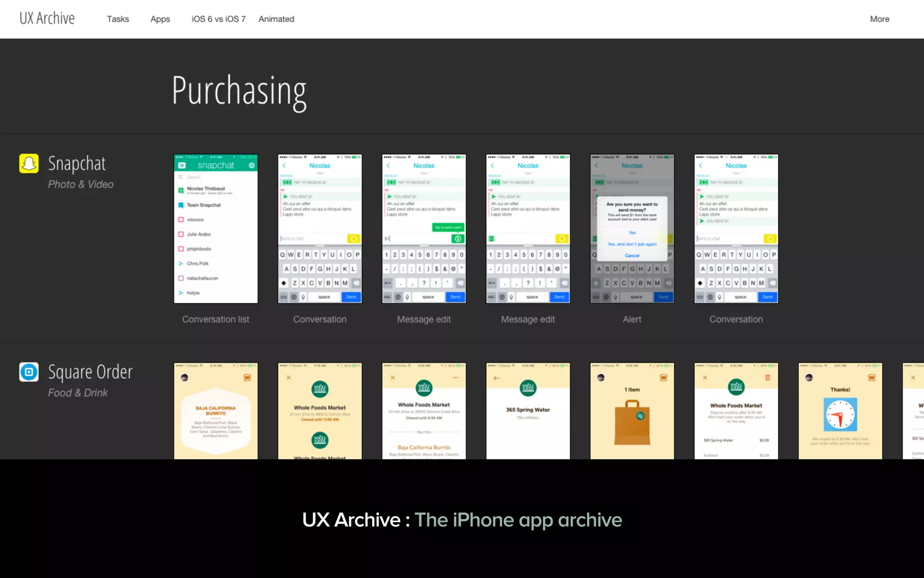Click the More menu
Viewport: 924px width, 578px height.
click(x=879, y=19)
